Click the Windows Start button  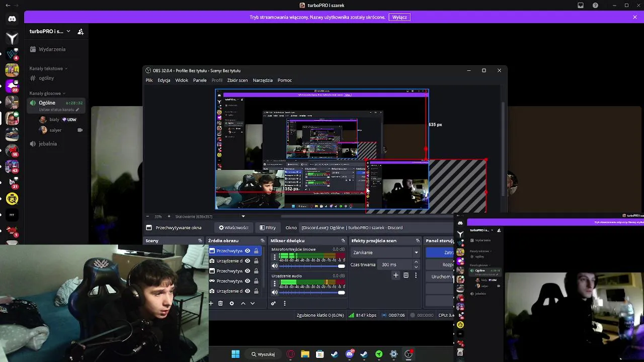click(235, 354)
